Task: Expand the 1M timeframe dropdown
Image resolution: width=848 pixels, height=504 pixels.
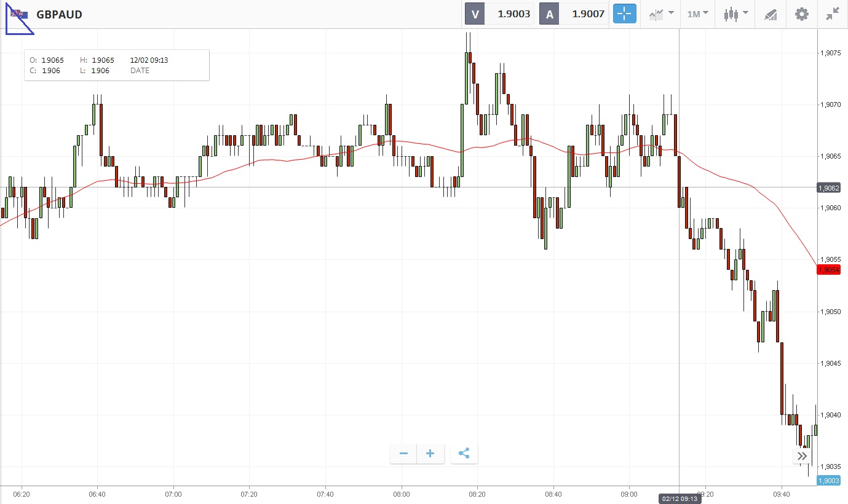Action: 697,14
